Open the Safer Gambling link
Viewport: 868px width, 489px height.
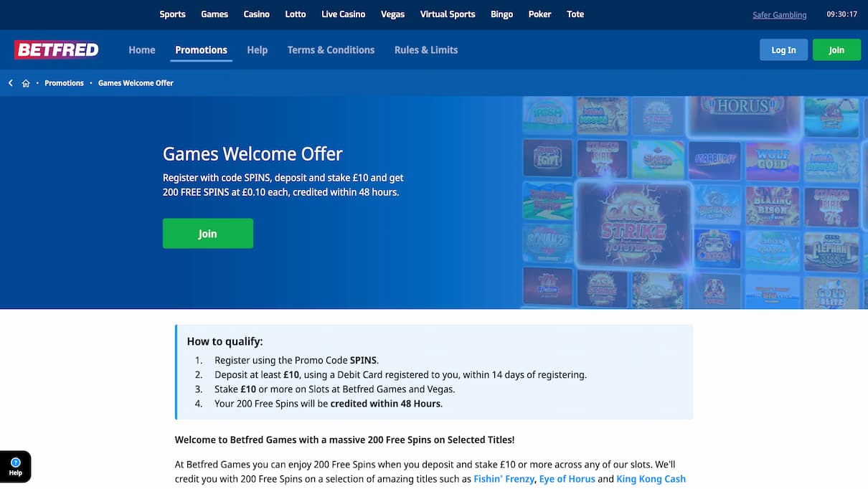pyautogui.click(x=779, y=15)
